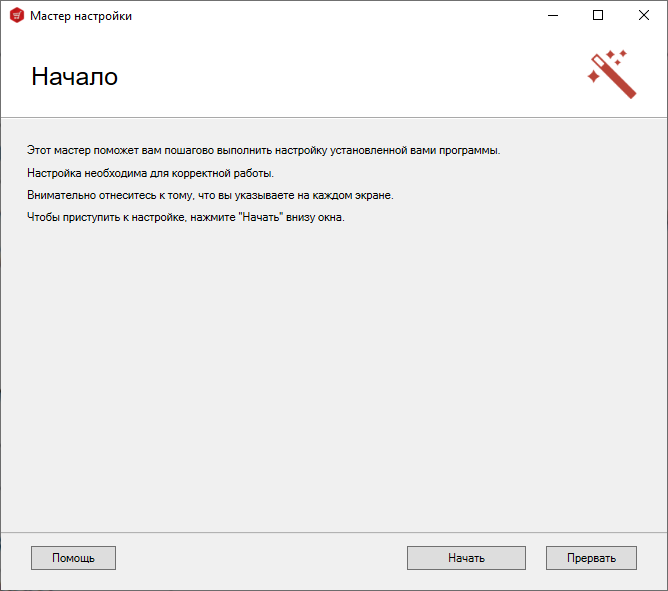Image resolution: width=668 pixels, height=591 pixels.
Task: Maximize the Мастер настройки window
Action: click(x=598, y=15)
